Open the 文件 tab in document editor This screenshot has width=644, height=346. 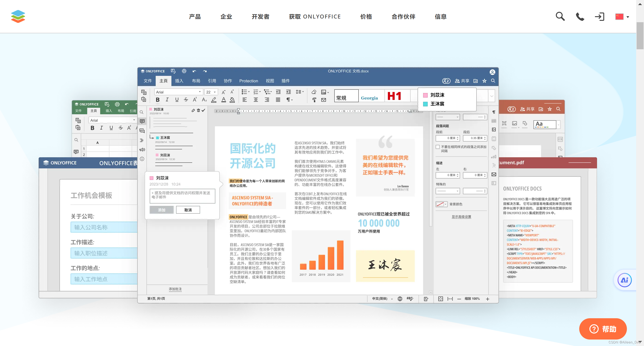[x=148, y=81]
